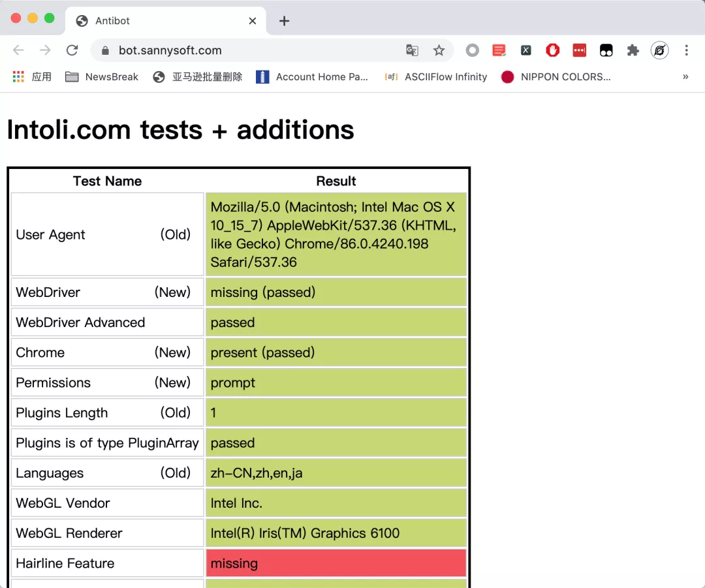
Task: Click the Tampermonkey extension icon
Action: pos(606,50)
